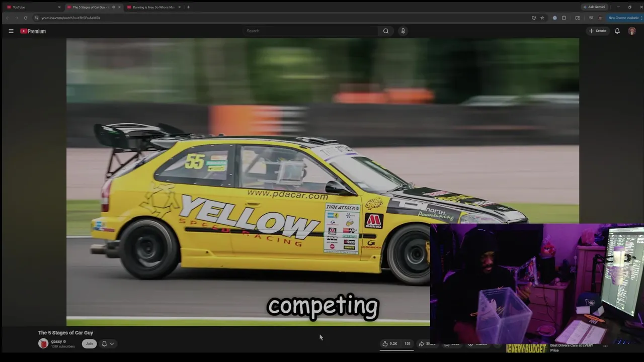Open YouTube notifications bell
Screen dimensions: 644x362
617,31
